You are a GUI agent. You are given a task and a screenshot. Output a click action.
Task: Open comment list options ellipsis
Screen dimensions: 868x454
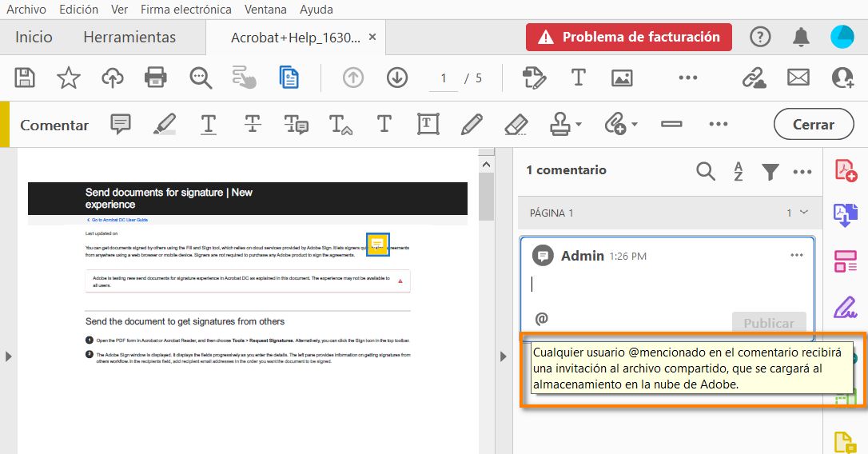pos(802,172)
